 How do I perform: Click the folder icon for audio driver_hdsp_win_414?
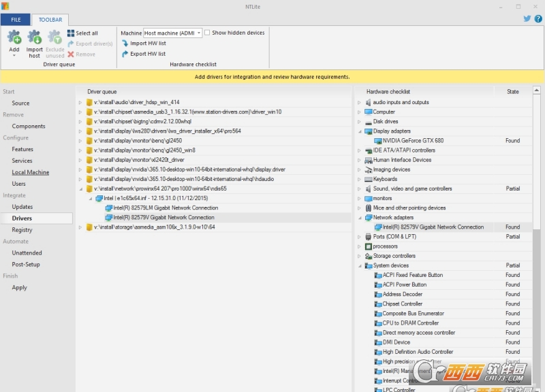(x=89, y=103)
